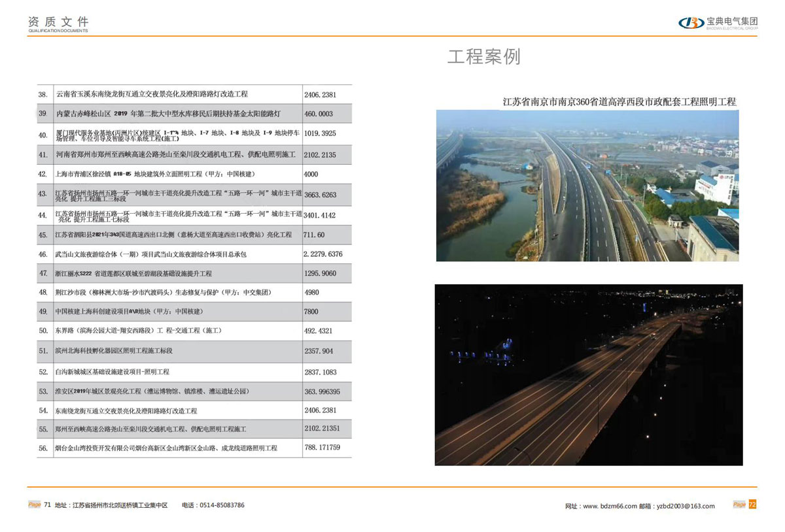Click the 工程案例 page title
Viewport: 785px width, 532px height.
484,58
